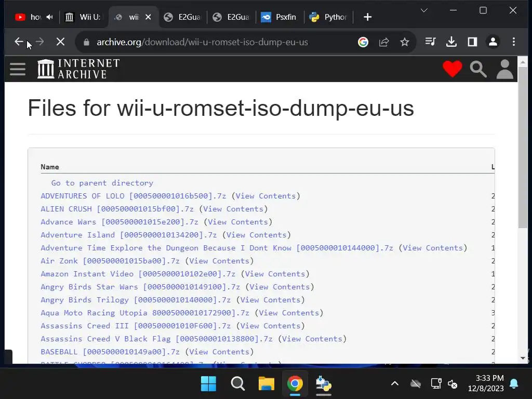Download Angry Birds Trilogy 7z file
Screen dimensions: 532x399
click(x=136, y=300)
